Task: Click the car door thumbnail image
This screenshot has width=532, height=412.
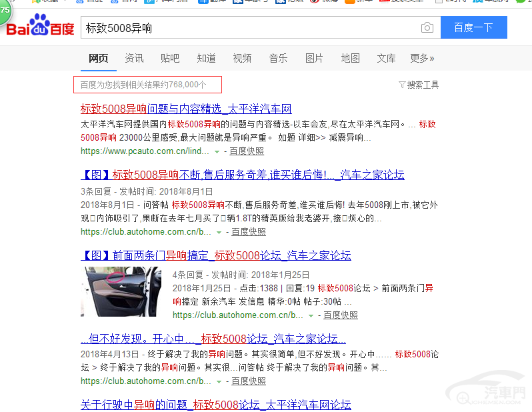Action: (121, 291)
